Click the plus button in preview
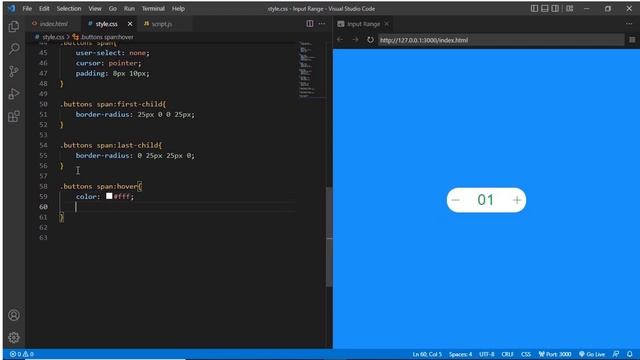 click(x=517, y=200)
